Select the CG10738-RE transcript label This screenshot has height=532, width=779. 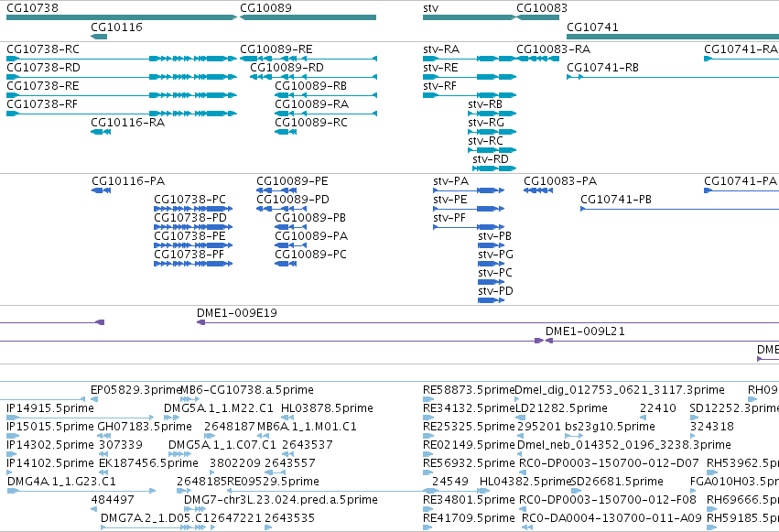43,86
